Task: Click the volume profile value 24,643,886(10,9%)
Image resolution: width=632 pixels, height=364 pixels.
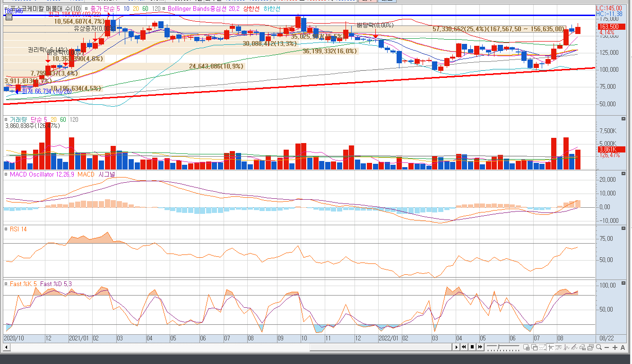Action: 216,67
